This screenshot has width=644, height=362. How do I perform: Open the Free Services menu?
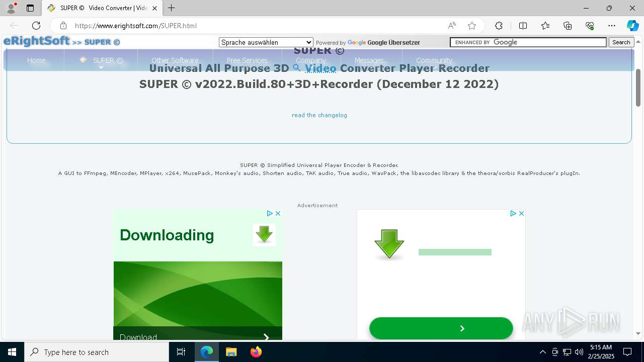[x=247, y=60]
